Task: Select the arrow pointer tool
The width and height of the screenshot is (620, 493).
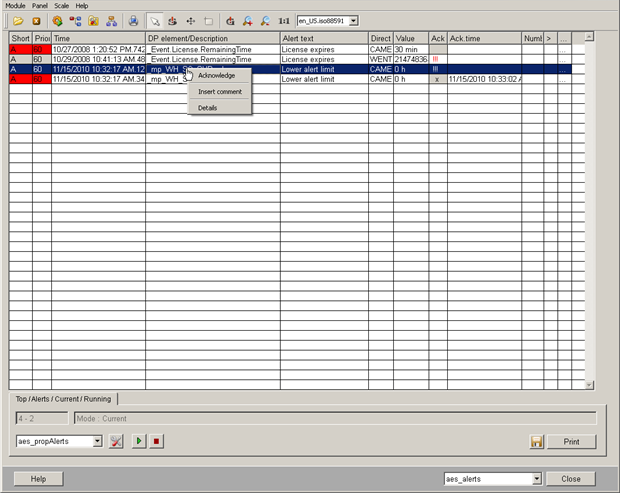Action: (x=154, y=20)
